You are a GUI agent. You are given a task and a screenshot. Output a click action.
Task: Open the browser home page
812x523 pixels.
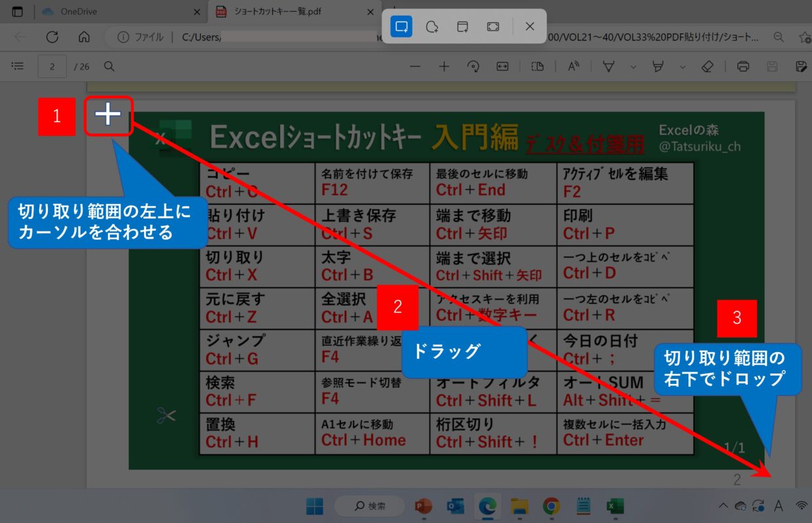tap(84, 37)
